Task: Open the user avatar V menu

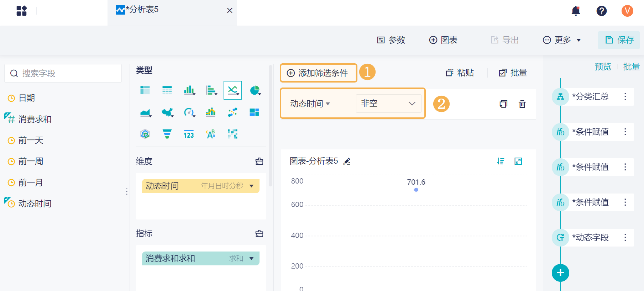Action: tap(627, 11)
